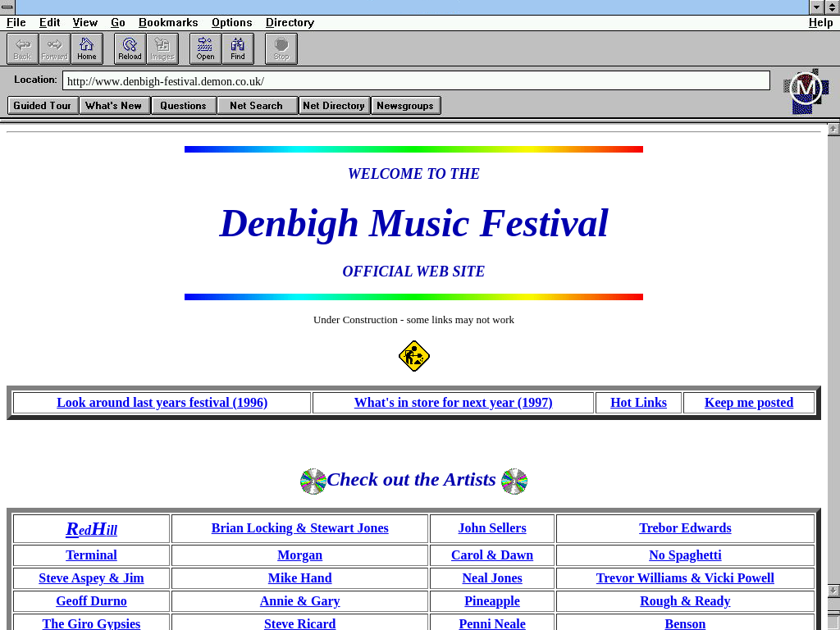840x630 pixels.
Task: Click the CD icon right of Check out the Artists
Action: pos(514,481)
